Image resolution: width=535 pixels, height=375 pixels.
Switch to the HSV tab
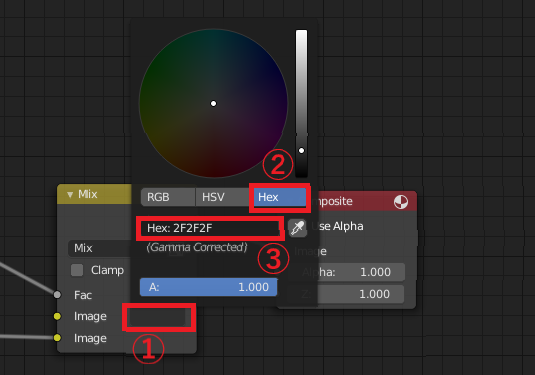click(x=223, y=197)
